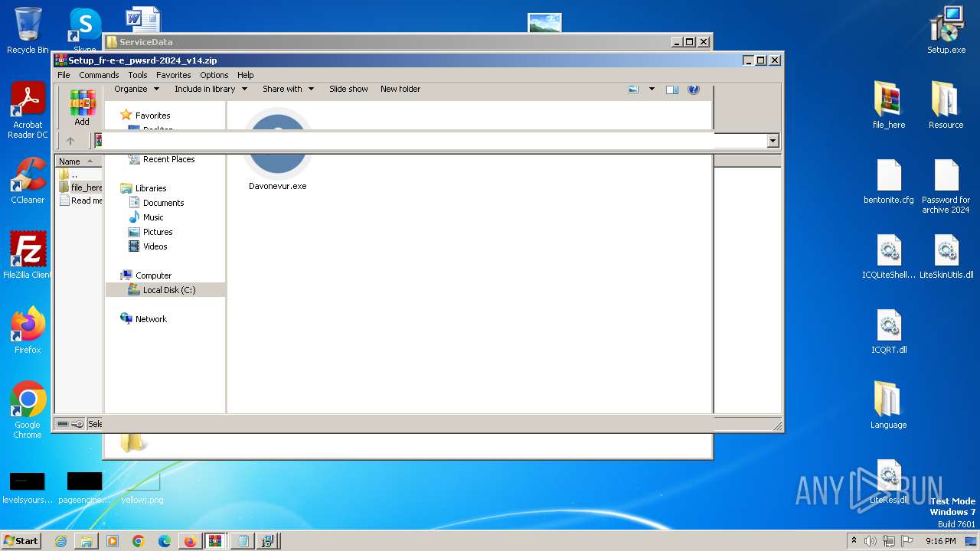Open Firefox desktop icon

pos(28,331)
